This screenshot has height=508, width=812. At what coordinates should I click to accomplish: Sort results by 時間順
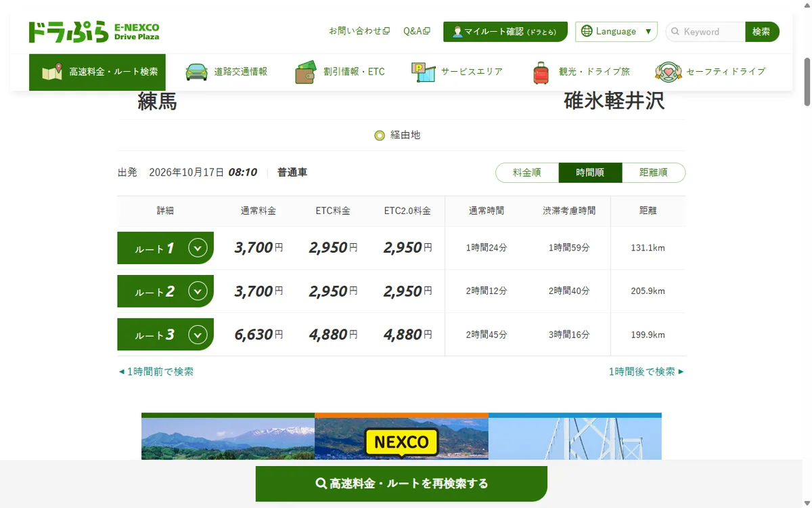coord(590,173)
